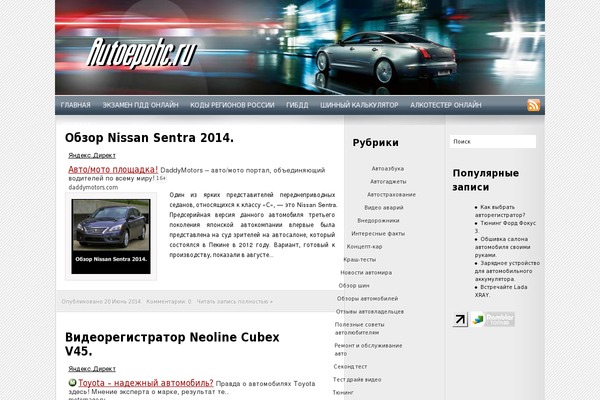This screenshot has width=600, height=400.
Task: Click the Комментарии: 0 link
Action: point(169,302)
